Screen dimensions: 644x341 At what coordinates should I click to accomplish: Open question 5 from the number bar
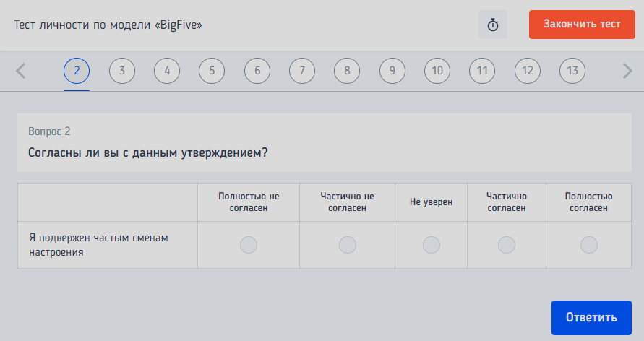click(x=212, y=71)
